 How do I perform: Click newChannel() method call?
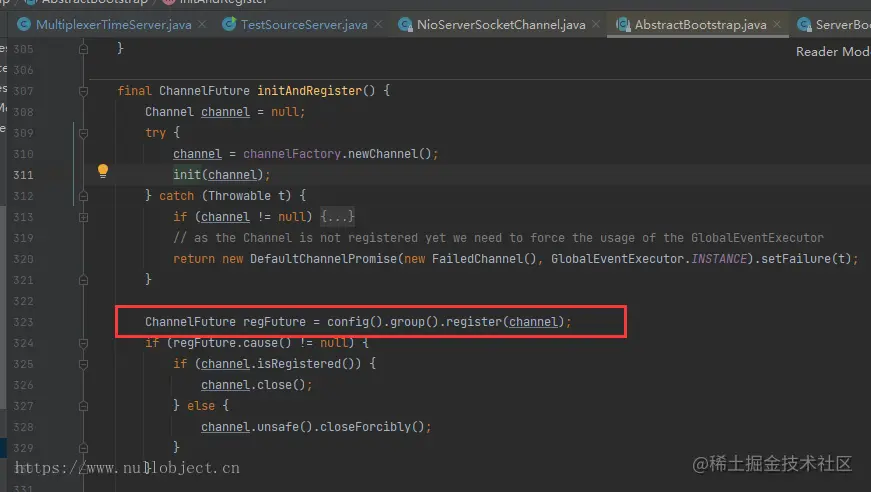(x=389, y=154)
